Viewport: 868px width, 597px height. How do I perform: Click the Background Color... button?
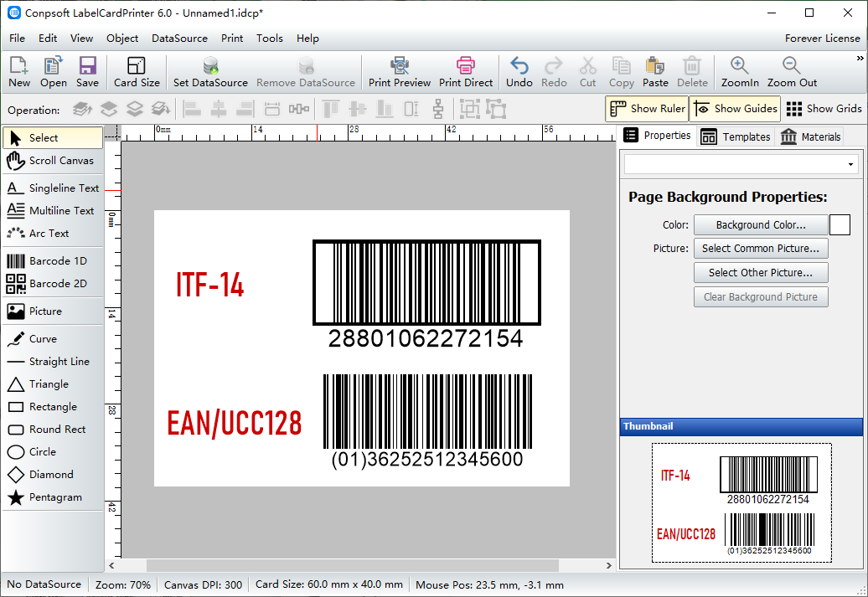click(761, 225)
